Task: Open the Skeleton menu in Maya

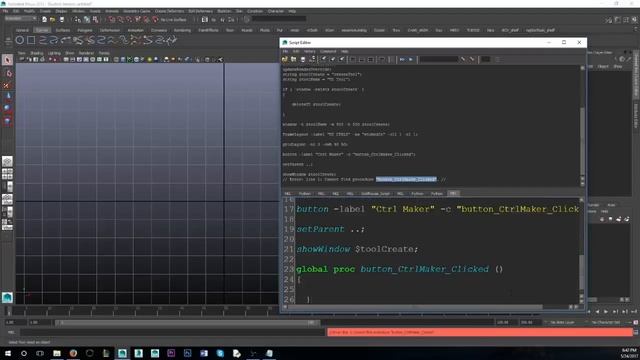Action: point(224,11)
